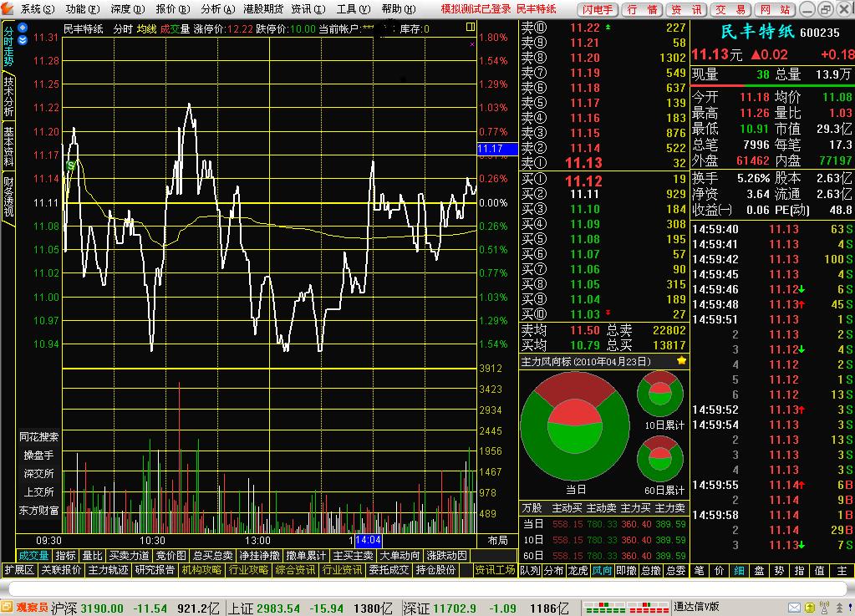This screenshot has height=616, width=855.
Task: Select the 成交量 indicator tab
Action: 33,556
